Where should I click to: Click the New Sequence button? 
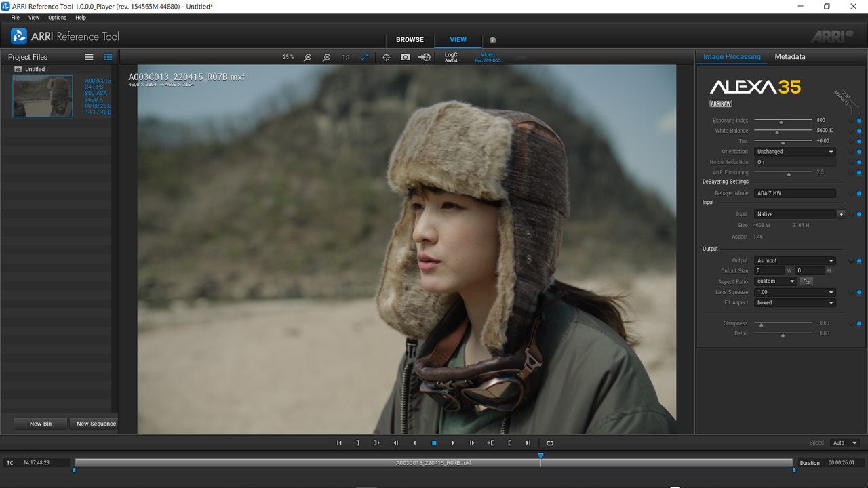click(96, 424)
